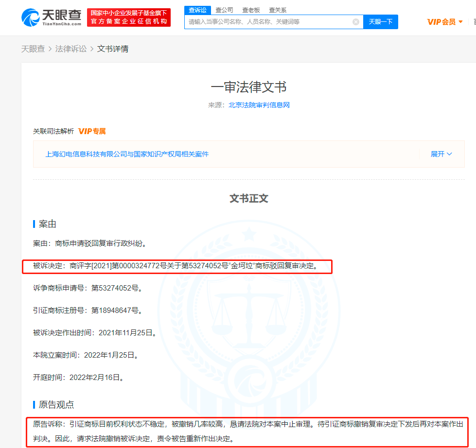Click the 文书正文 heading

[248, 198]
